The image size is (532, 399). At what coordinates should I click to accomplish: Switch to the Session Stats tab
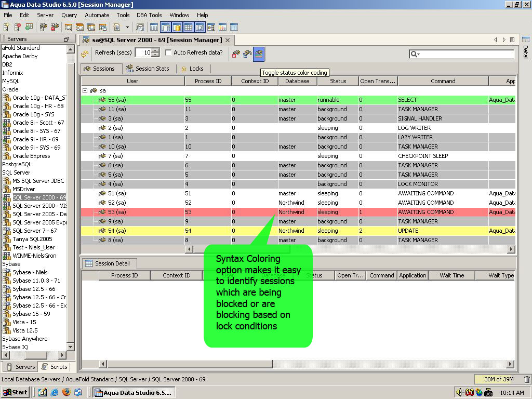[x=148, y=69]
